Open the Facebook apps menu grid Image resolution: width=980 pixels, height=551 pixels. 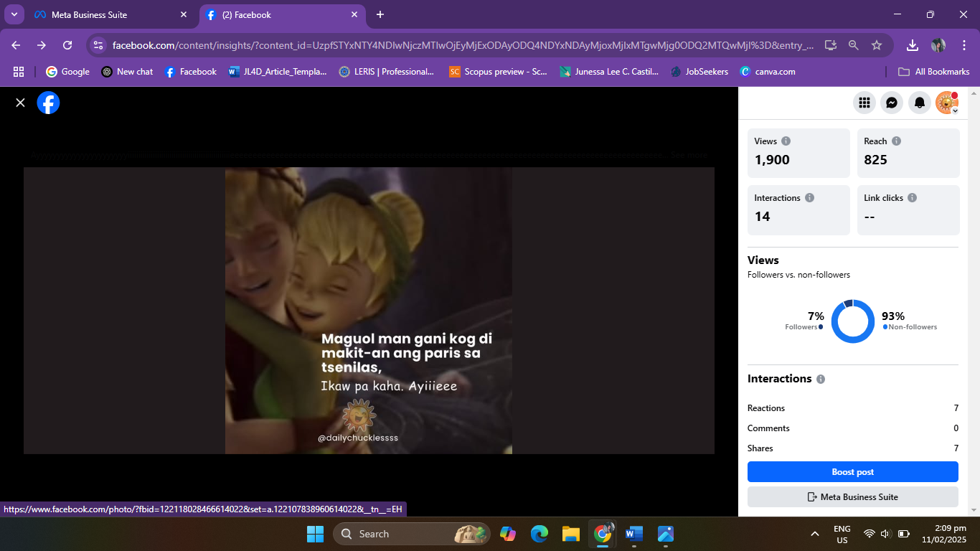tap(864, 103)
